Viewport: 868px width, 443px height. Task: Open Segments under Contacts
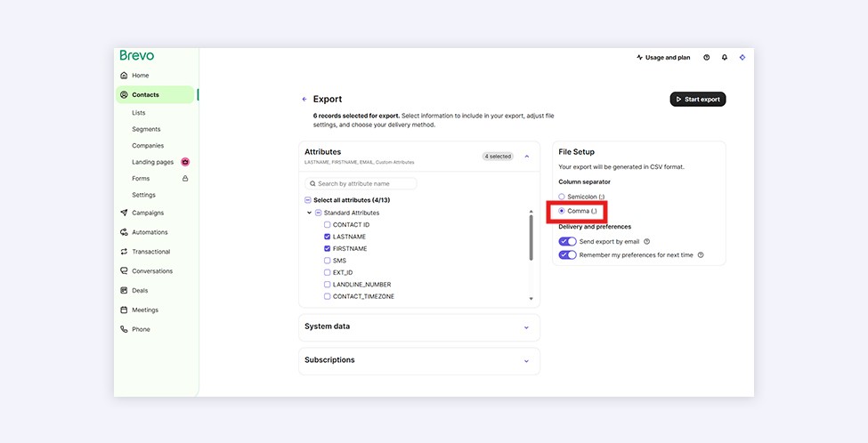(x=146, y=129)
